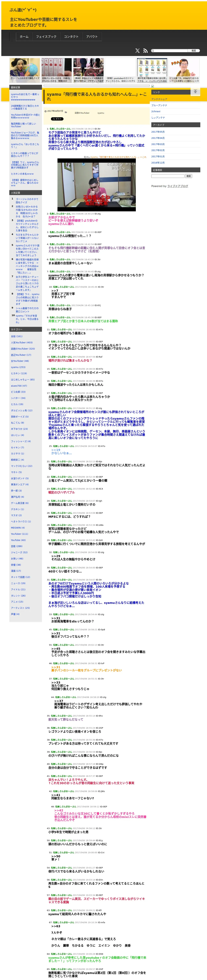Open recent article 28歳無職だけど毎日ヒカキンの動画見てる
Screen dimensions: 207x980
25,107
